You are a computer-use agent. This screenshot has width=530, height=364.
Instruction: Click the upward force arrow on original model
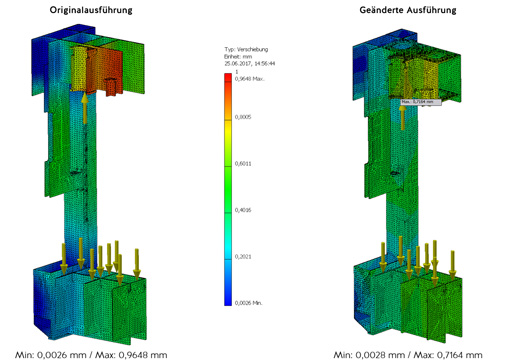coord(85,108)
